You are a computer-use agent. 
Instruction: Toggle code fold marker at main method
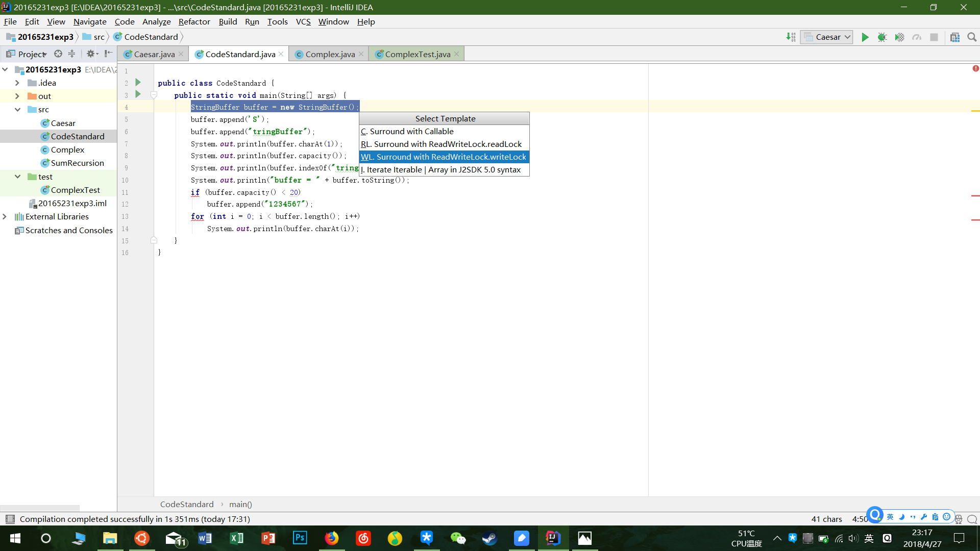[x=154, y=95]
